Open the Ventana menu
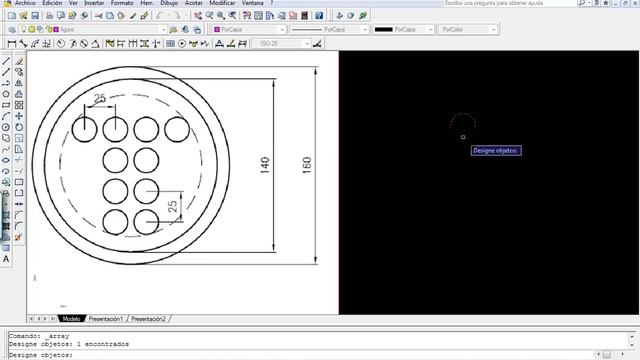 (x=253, y=3)
